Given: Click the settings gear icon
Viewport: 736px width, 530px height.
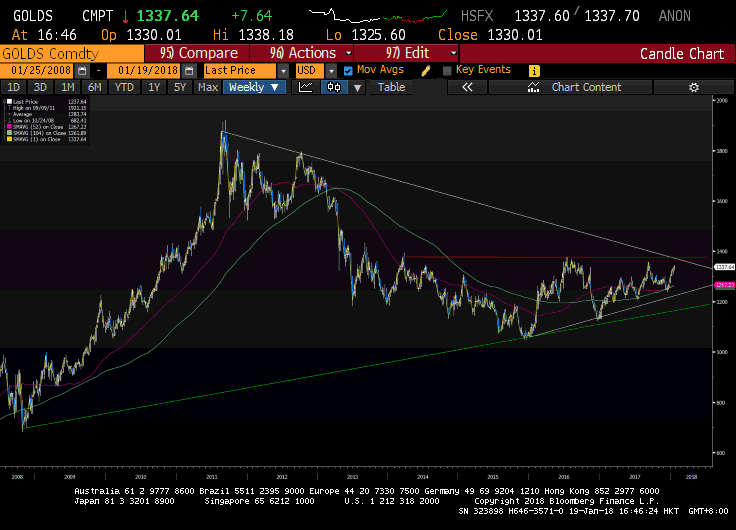Looking at the screenshot, I should click(693, 87).
